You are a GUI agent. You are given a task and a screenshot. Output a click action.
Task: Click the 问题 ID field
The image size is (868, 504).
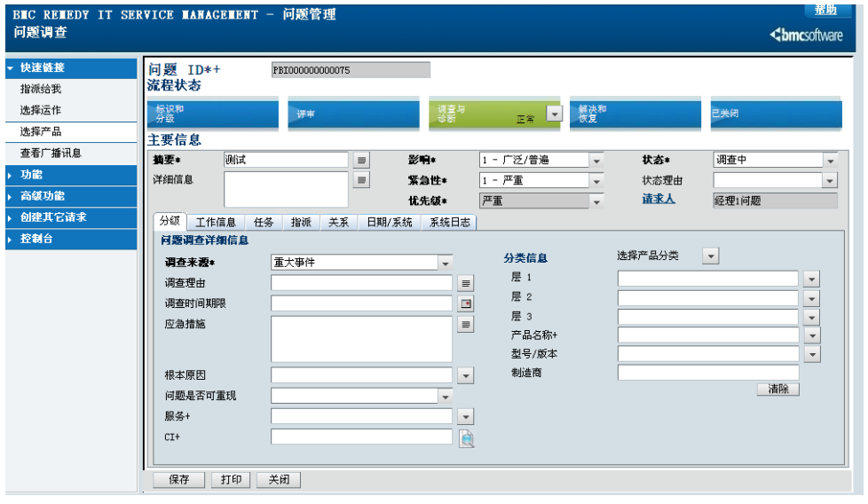coord(351,70)
